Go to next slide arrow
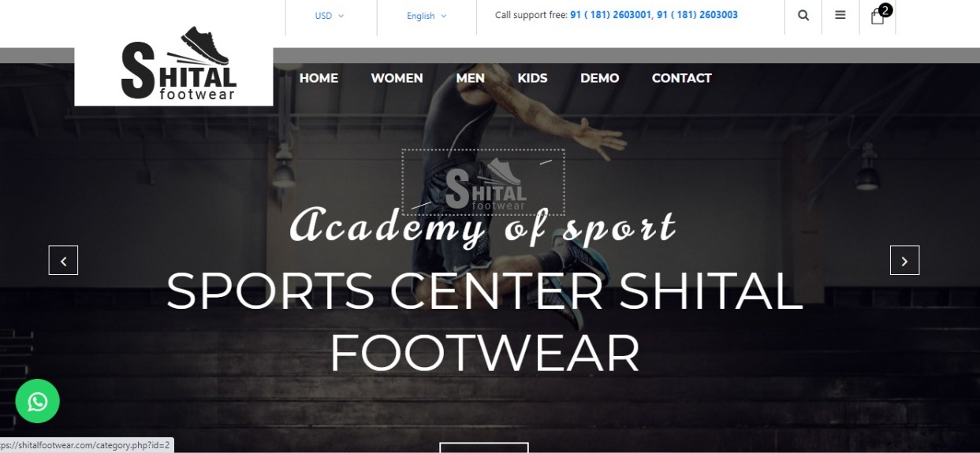Image resolution: width=980 pixels, height=453 pixels. pyautogui.click(x=904, y=260)
